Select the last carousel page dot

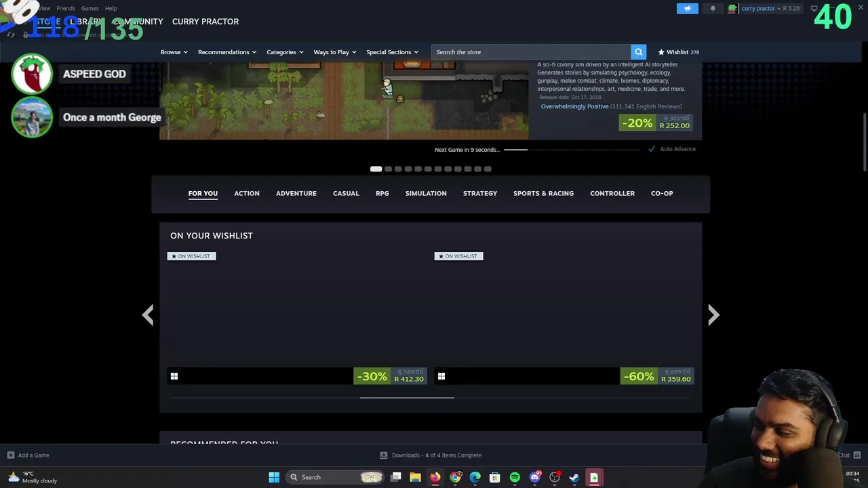point(488,169)
